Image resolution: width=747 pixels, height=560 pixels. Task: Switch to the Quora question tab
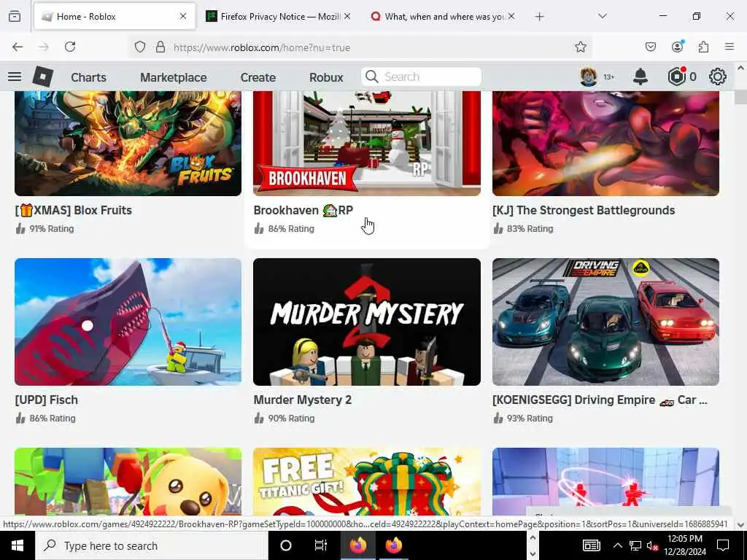443,17
